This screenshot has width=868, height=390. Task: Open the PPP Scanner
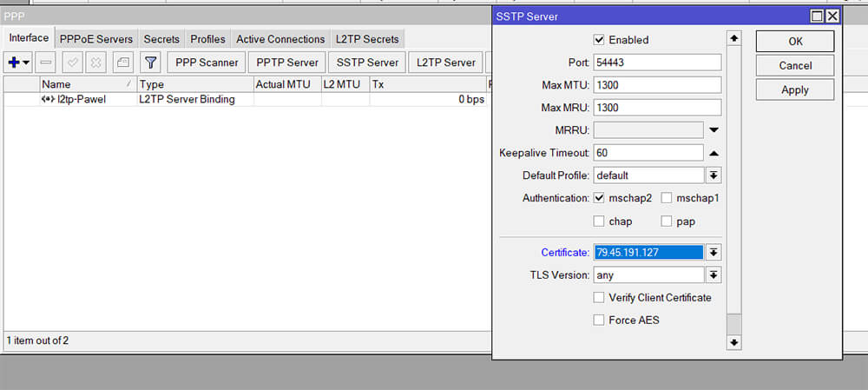point(207,63)
